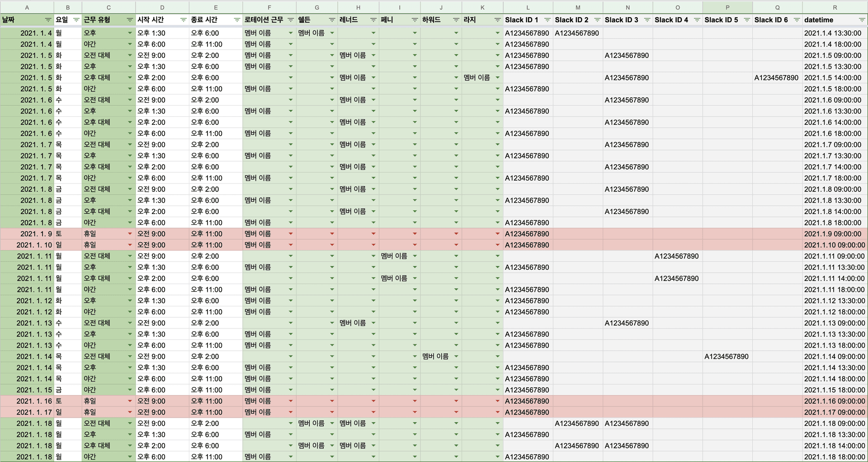This screenshot has height=462, width=868.
Task: Open 로테이션 근무 dropdown in 2021. 1. 15 row
Action: pos(291,390)
